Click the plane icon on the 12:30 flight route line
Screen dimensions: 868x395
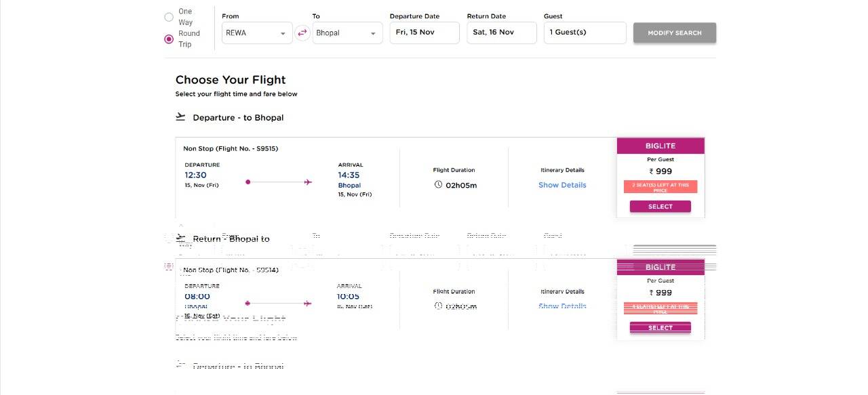point(308,182)
